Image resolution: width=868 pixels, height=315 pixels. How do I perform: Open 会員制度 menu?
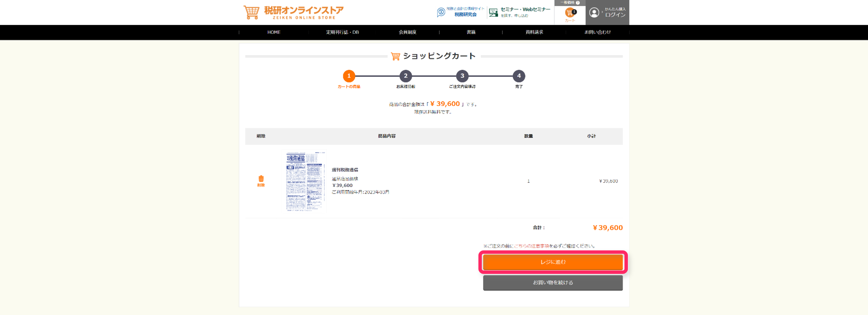(x=407, y=32)
